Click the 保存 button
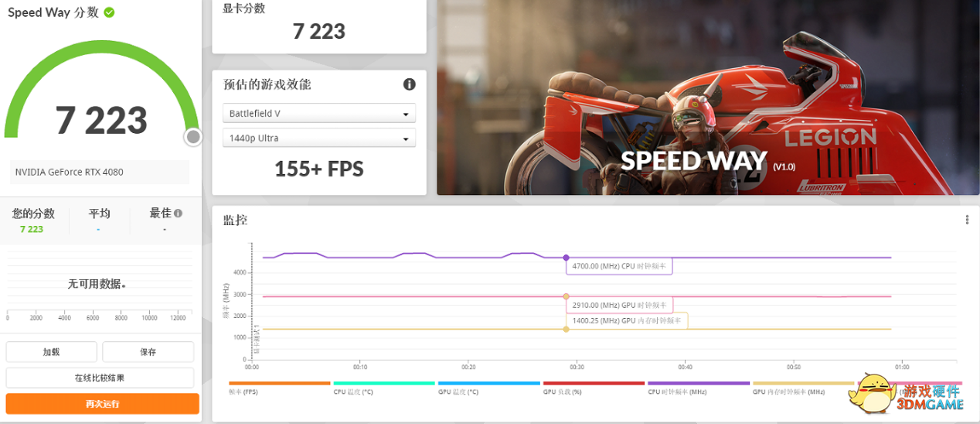Image resolution: width=980 pixels, height=424 pixels. (x=148, y=351)
